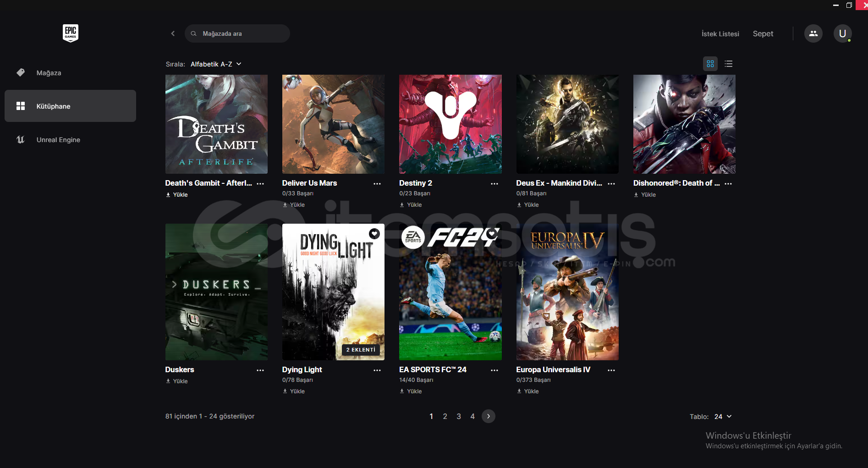Switch to list view
Screen dimensions: 868x468
(x=729, y=64)
